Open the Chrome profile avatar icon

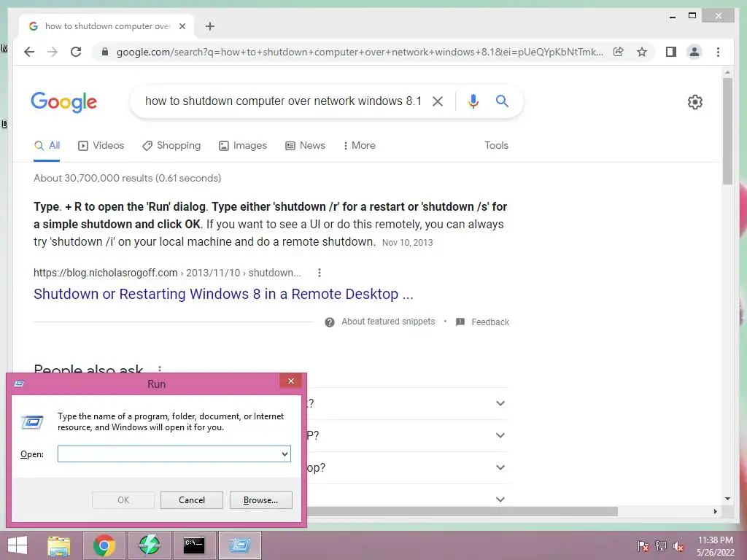click(694, 52)
